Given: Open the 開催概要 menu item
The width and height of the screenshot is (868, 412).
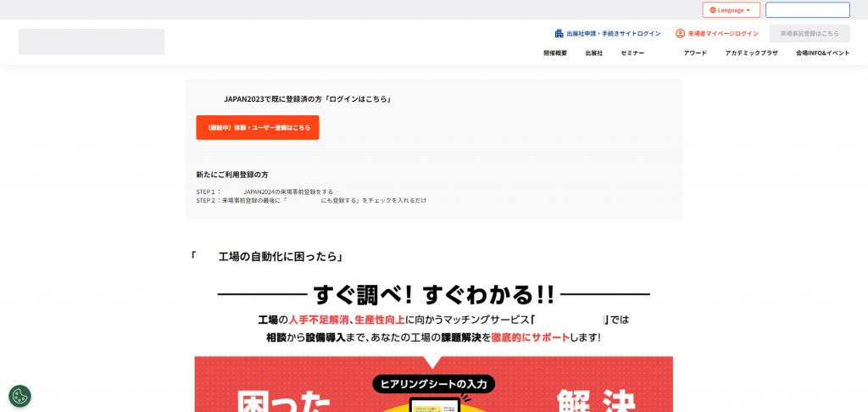Looking at the screenshot, I should click(x=555, y=53).
